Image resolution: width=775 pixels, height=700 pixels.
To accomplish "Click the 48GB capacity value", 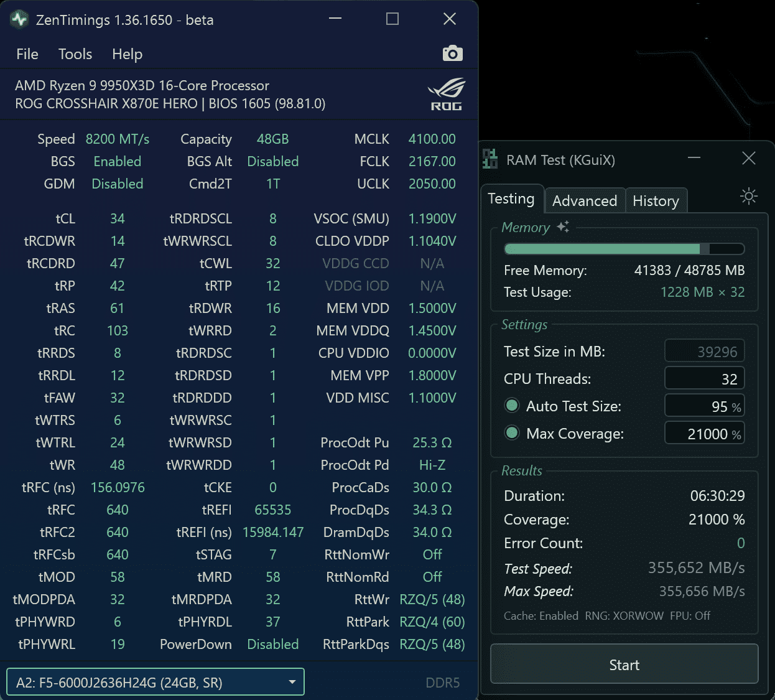I will [x=273, y=139].
